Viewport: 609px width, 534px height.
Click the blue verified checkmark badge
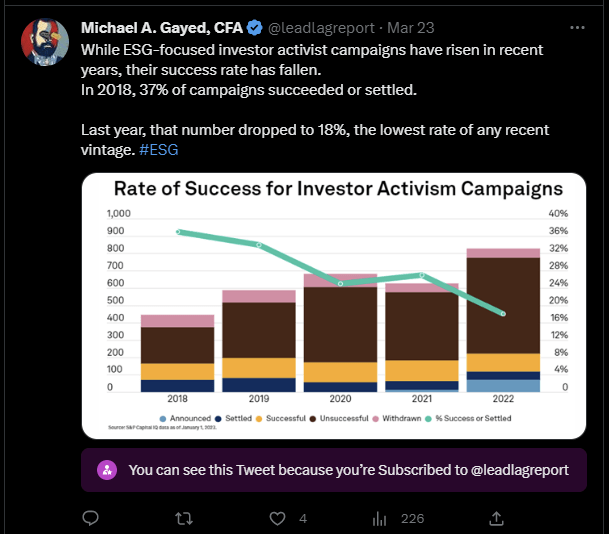click(x=255, y=28)
